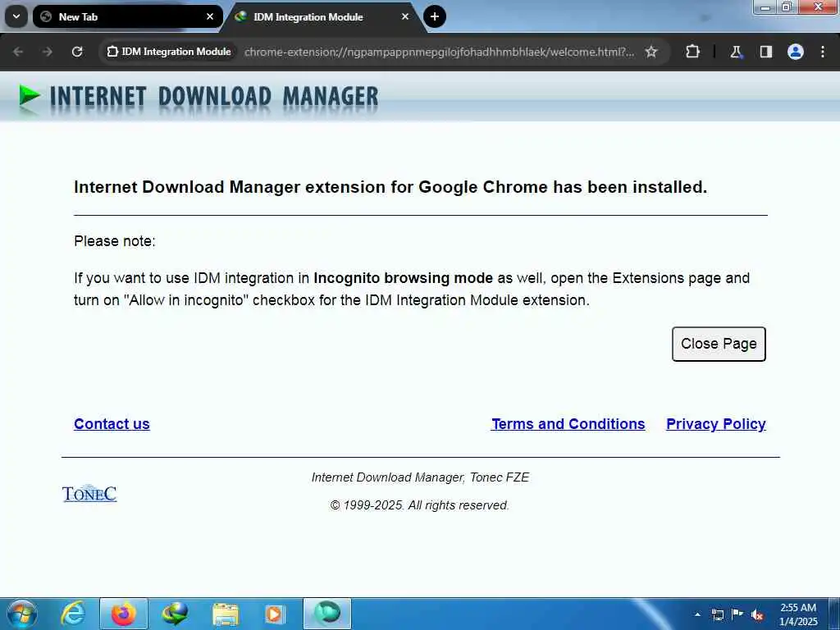840x630 pixels.
Task: Open Firefox from the taskbar
Action: pyautogui.click(x=123, y=614)
